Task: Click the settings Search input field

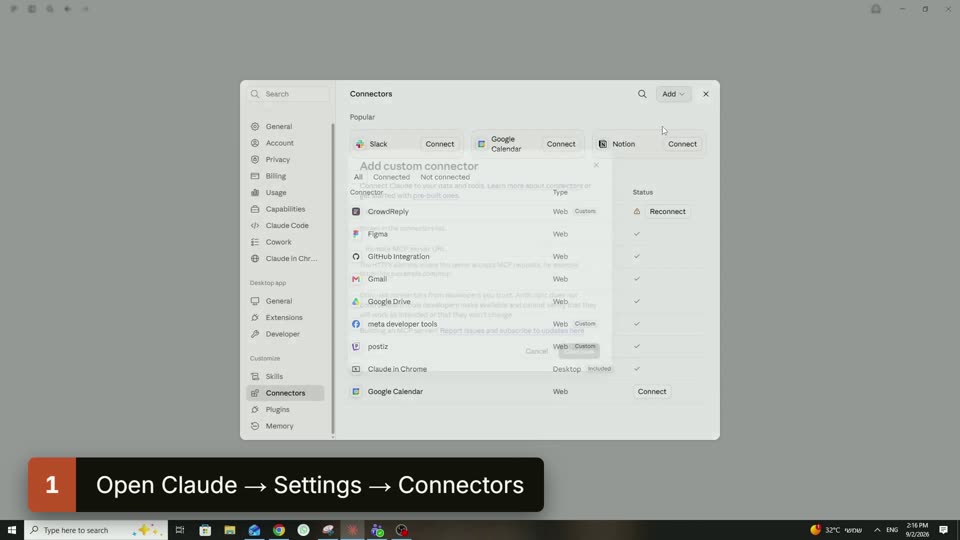Action: pos(289,94)
